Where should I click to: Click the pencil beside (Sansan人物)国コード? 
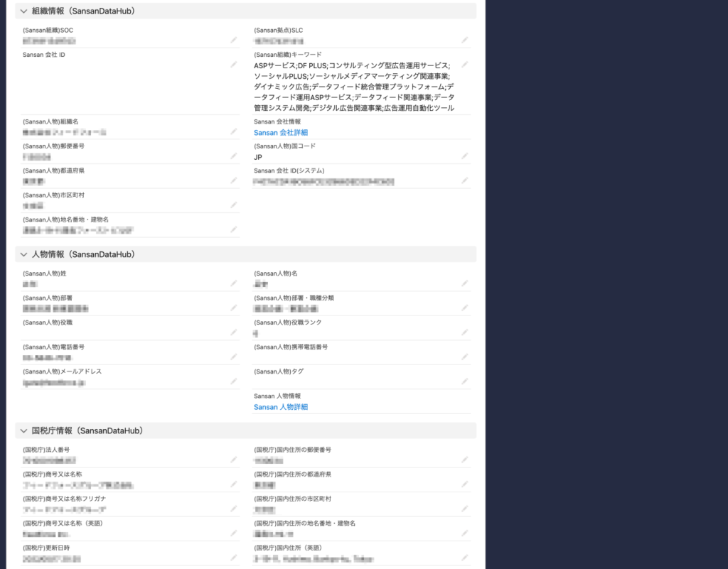[x=464, y=156]
